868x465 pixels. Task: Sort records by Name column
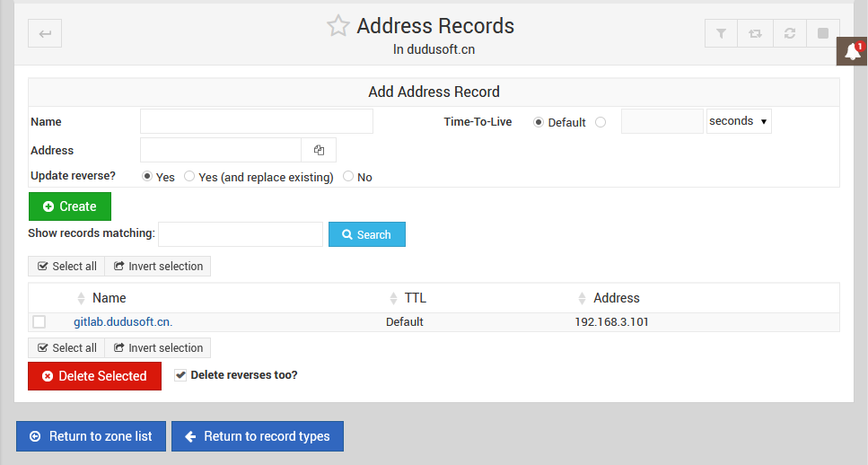point(109,298)
